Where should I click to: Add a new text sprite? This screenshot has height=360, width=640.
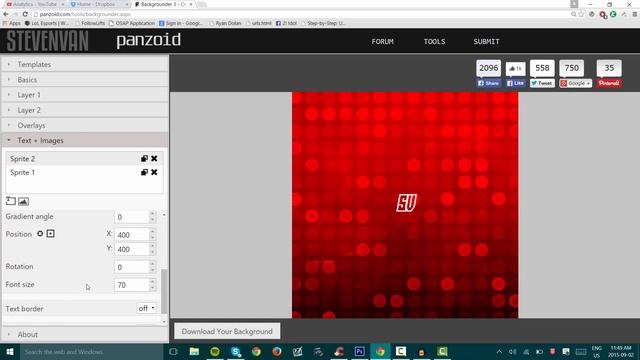(11, 201)
